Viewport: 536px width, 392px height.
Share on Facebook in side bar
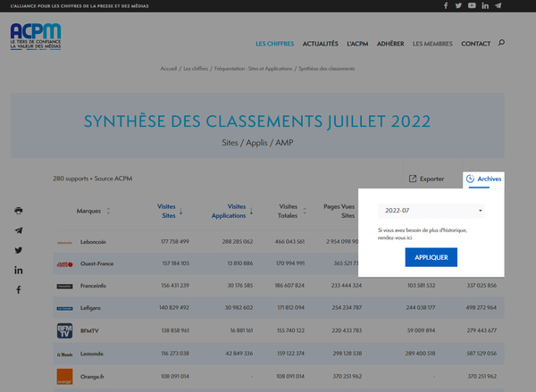19,290
